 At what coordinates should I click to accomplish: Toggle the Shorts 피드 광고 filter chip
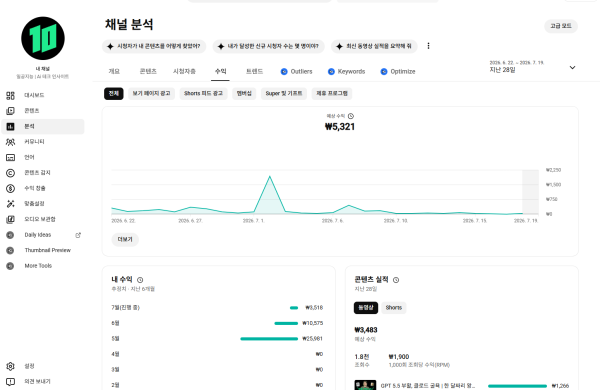coord(203,93)
